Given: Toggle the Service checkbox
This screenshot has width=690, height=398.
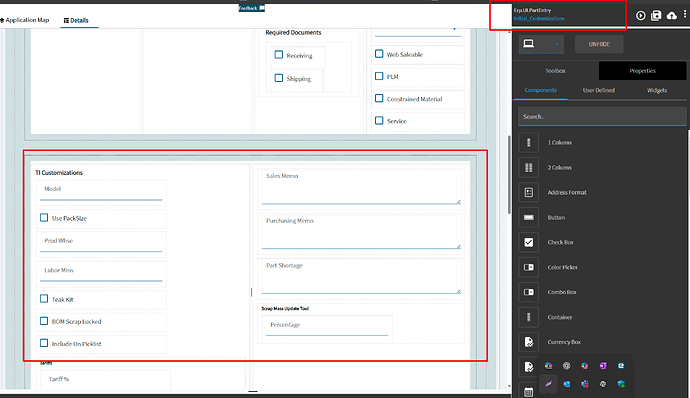Looking at the screenshot, I should click(x=379, y=120).
